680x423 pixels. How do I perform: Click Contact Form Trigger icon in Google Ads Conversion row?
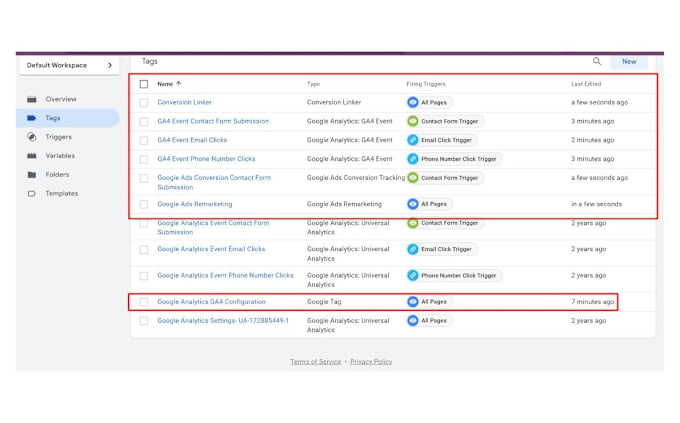tap(413, 178)
